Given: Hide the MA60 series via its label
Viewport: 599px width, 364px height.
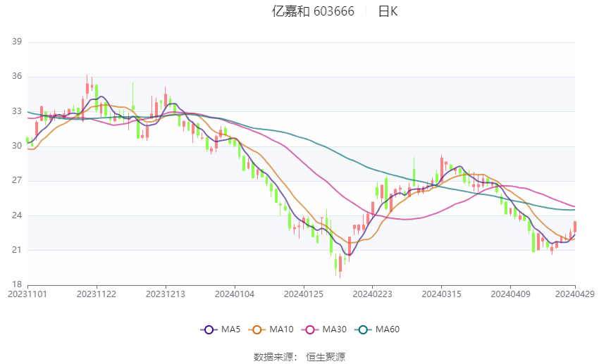Looking at the screenshot, I should pos(388,330).
